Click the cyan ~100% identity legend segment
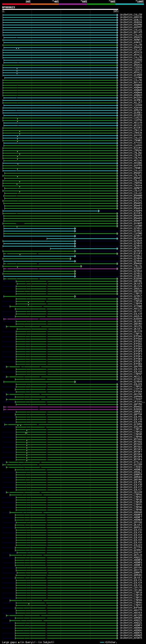146x644 pixels. coord(130,4)
